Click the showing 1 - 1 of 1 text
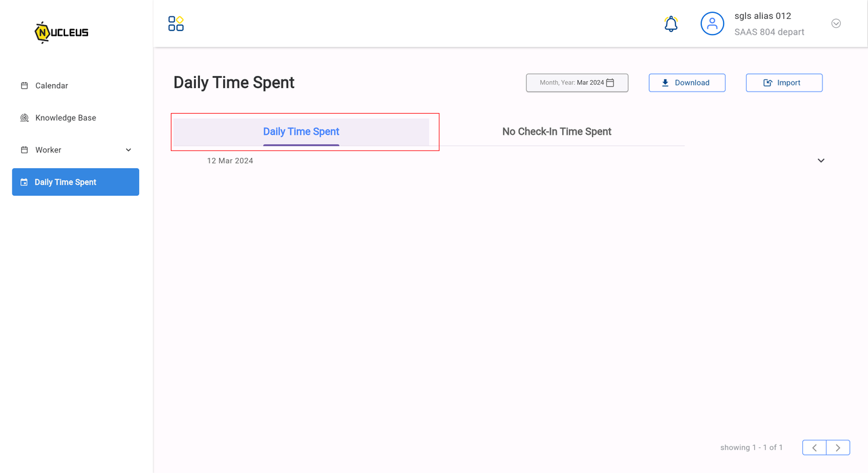This screenshot has width=868, height=473. 751,447
